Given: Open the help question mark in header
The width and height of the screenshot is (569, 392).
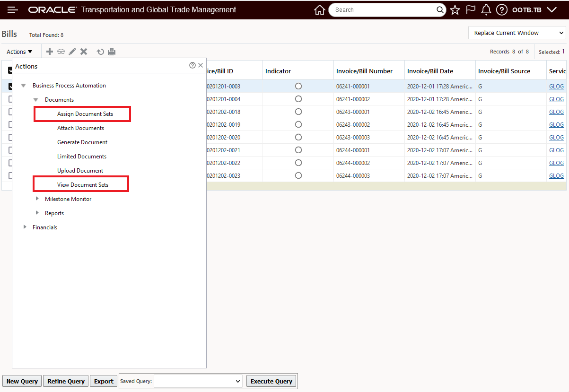Looking at the screenshot, I should 501,10.
